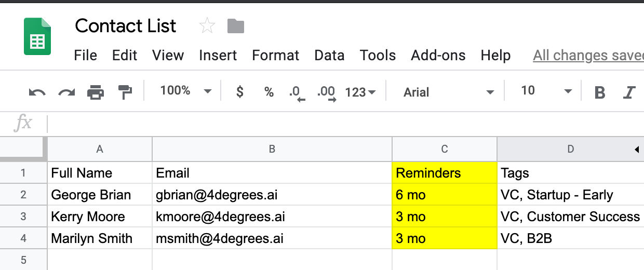Apply percent format icon
Image resolution: width=644 pixels, height=270 pixels.
pyautogui.click(x=269, y=92)
